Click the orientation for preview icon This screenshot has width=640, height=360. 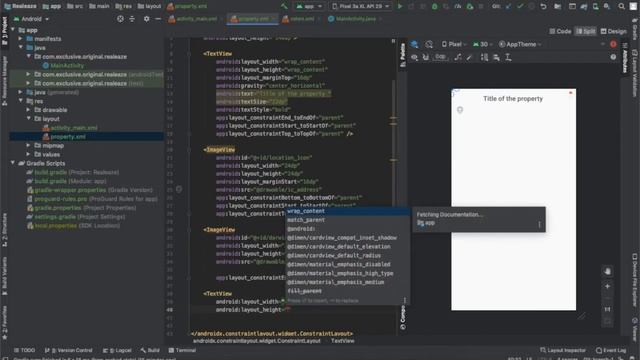[429, 44]
